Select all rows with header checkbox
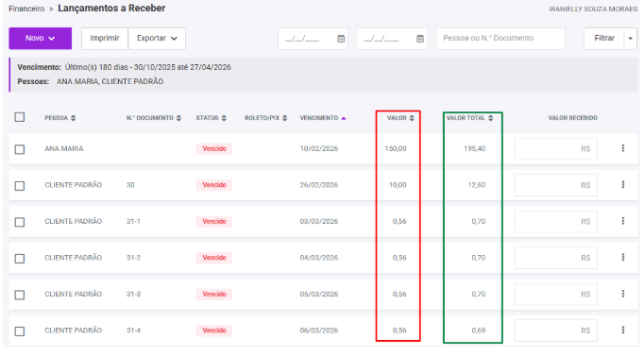Screen dimensions: 644x356 20,117
